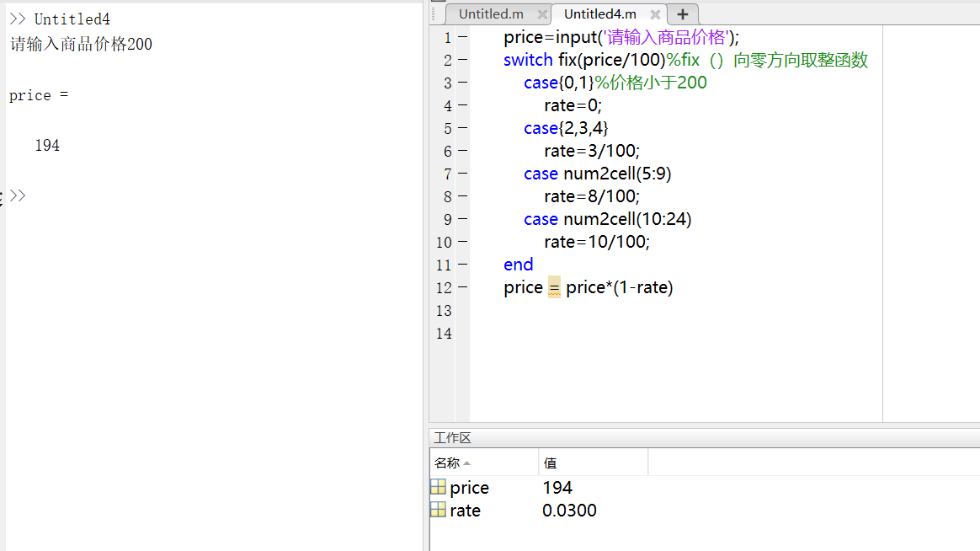This screenshot has height=551, width=980.
Task: Click the 194 result in Command Window
Action: coord(47,146)
